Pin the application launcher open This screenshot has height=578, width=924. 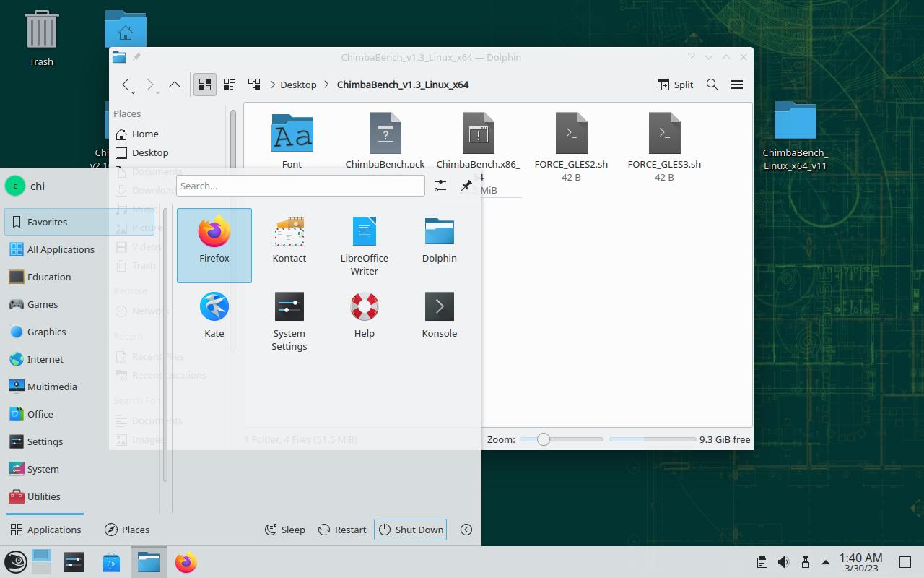coord(466,186)
